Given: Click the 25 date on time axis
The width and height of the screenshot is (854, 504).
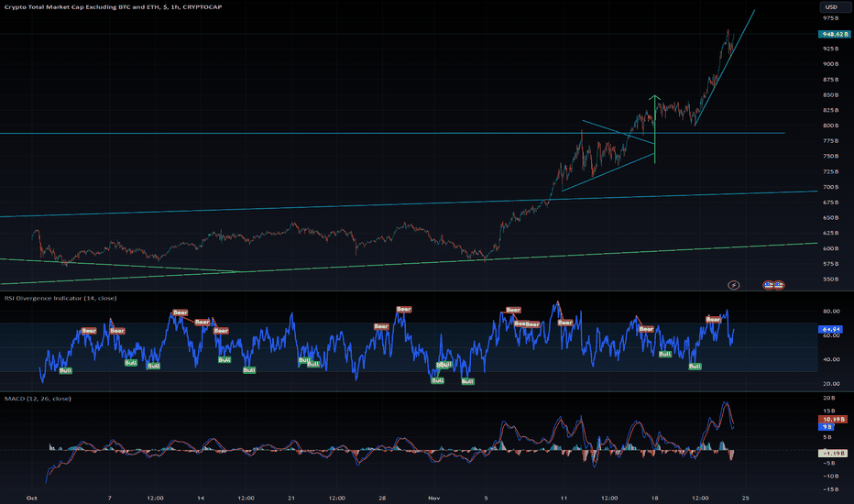Looking at the screenshot, I should click(x=746, y=498).
